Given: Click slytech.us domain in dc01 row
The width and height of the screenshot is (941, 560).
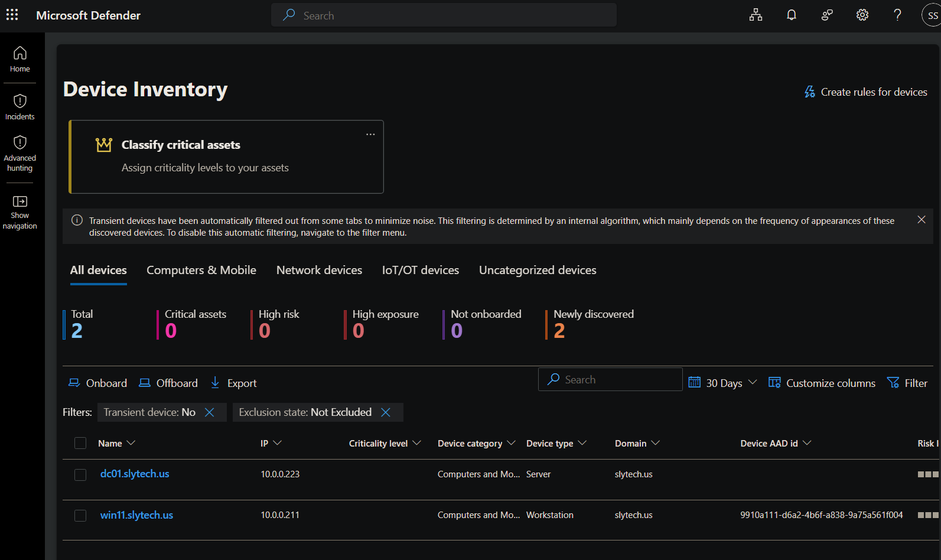Looking at the screenshot, I should (633, 474).
